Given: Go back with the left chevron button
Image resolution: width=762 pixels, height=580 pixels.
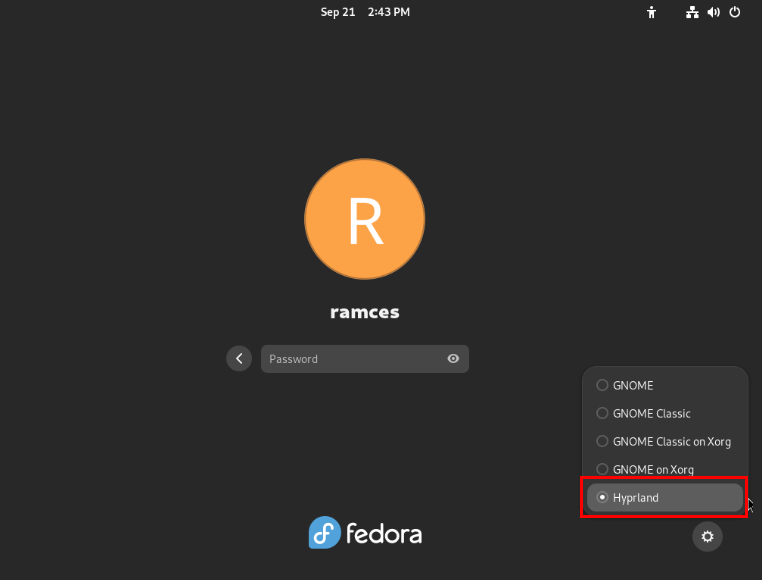Looking at the screenshot, I should [x=239, y=359].
